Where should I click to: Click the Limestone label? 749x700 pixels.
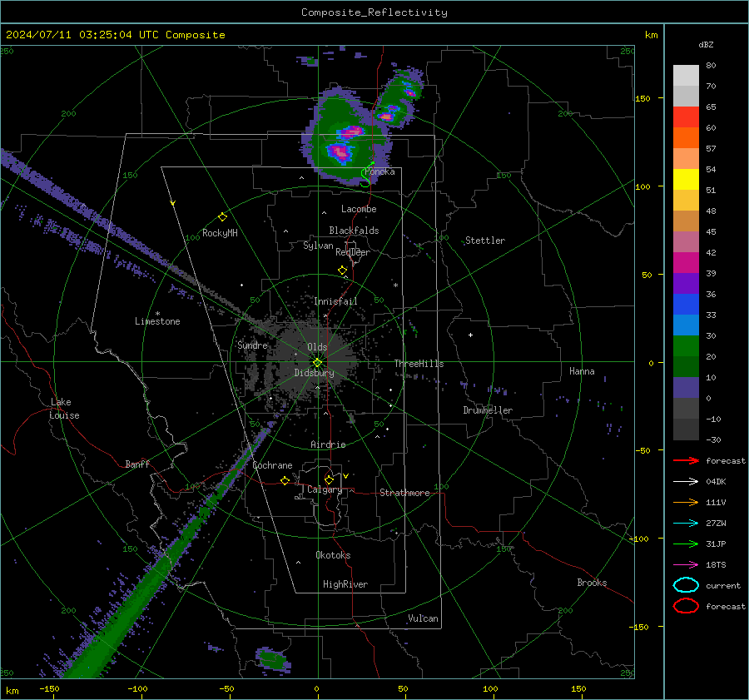point(157,321)
